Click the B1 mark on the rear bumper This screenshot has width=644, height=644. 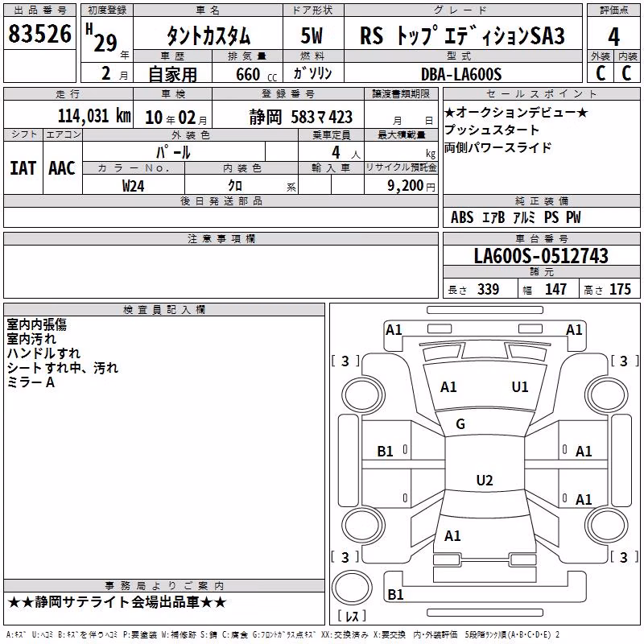click(395, 594)
